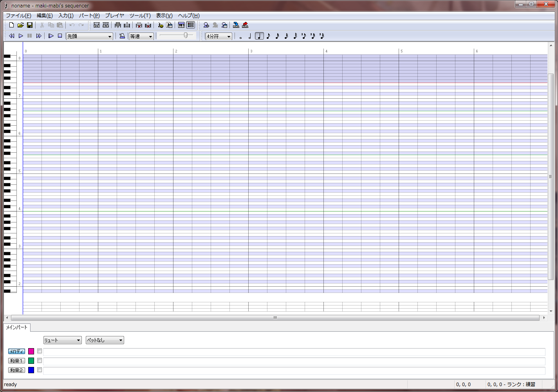Open the 等速 speed dropdown
The image size is (558, 392).
point(141,36)
